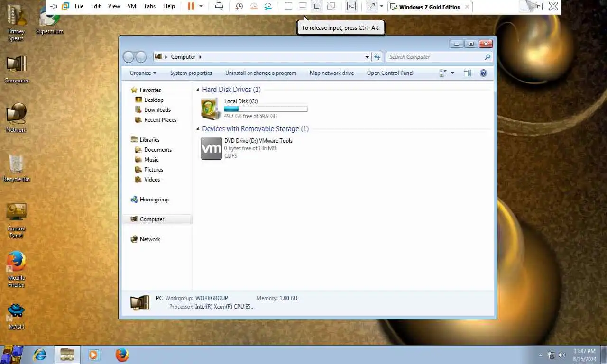607x364 pixels.
Task: Refresh the Computer folder view
Action: 377,57
